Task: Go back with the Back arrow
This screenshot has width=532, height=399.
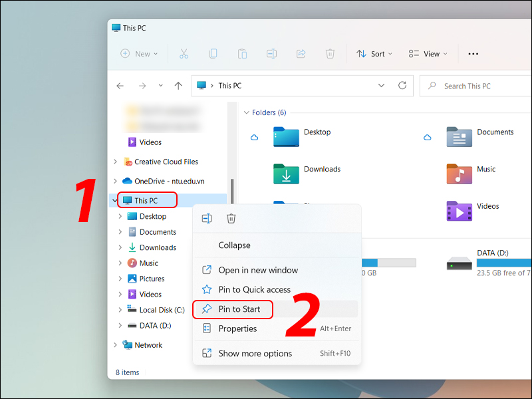Action: coord(120,86)
